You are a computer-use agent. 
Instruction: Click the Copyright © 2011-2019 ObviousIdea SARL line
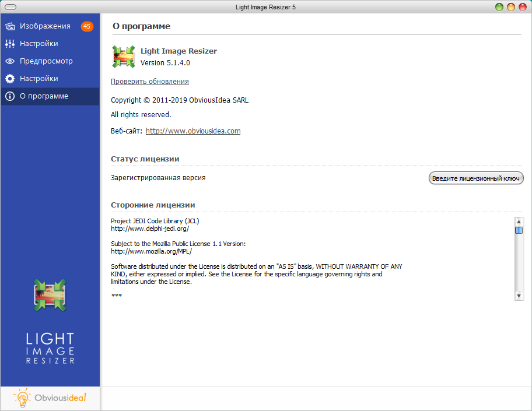point(180,100)
